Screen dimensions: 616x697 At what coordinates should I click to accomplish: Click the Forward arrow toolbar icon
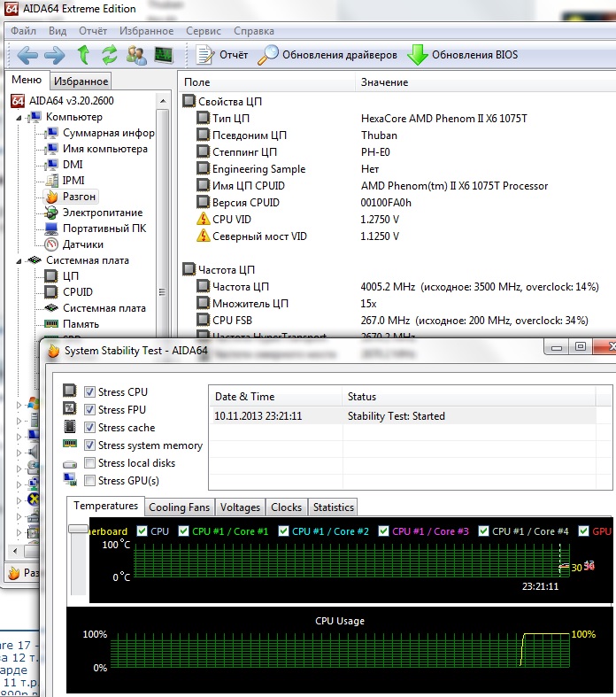pyautogui.click(x=55, y=56)
